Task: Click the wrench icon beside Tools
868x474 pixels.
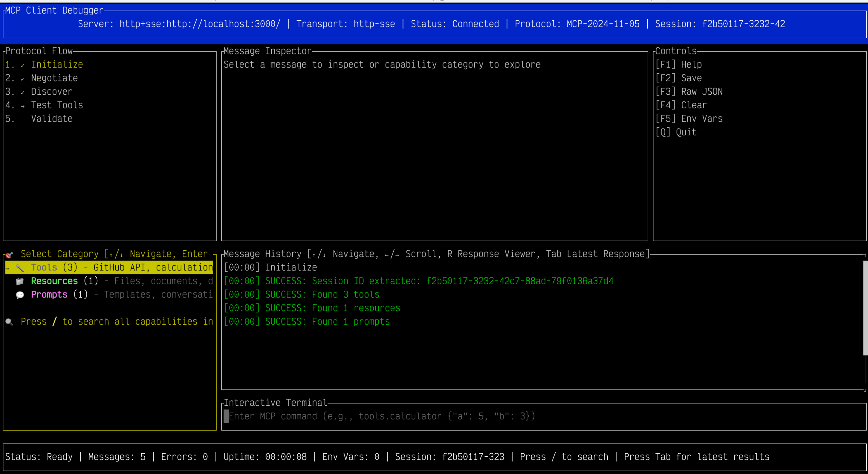Action: click(20, 268)
